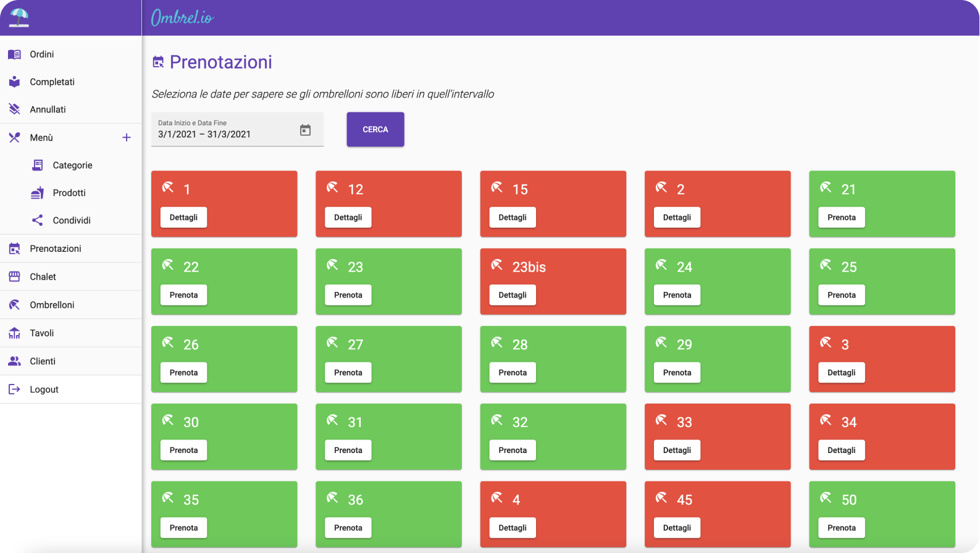Open Dettagli for umbrella 4
This screenshot has height=553, width=980.
(513, 528)
